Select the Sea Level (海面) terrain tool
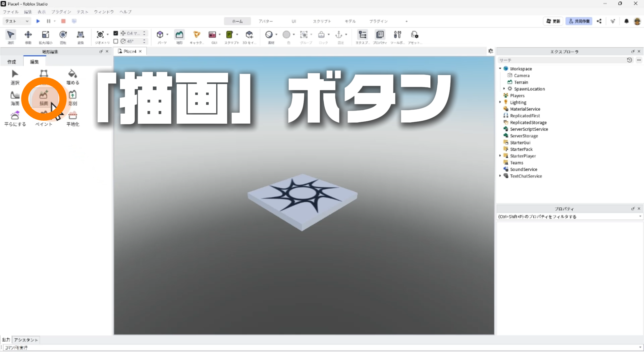Image resolution: width=644 pixels, height=362 pixels. point(15,98)
